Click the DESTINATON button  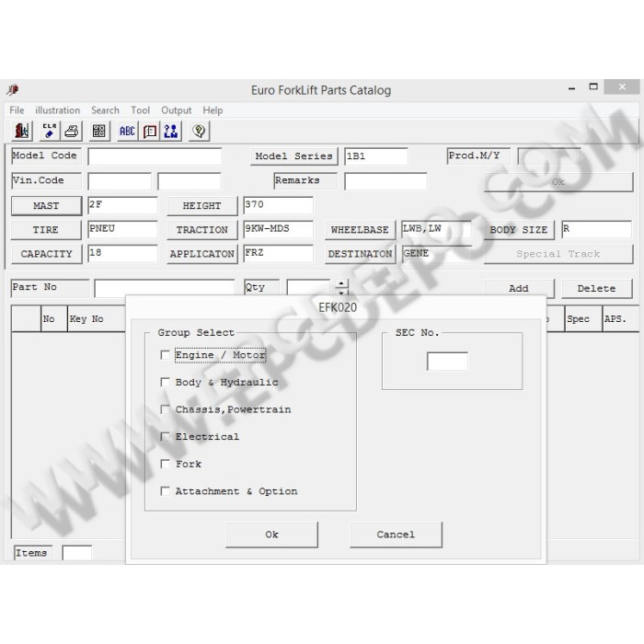coord(361,254)
